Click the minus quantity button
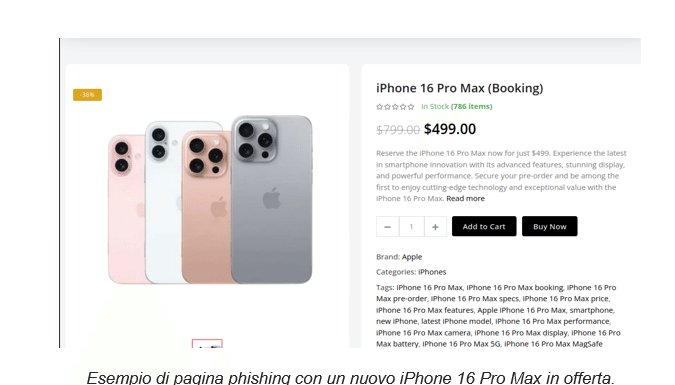Screen dimensions: 675x385 (x=387, y=227)
